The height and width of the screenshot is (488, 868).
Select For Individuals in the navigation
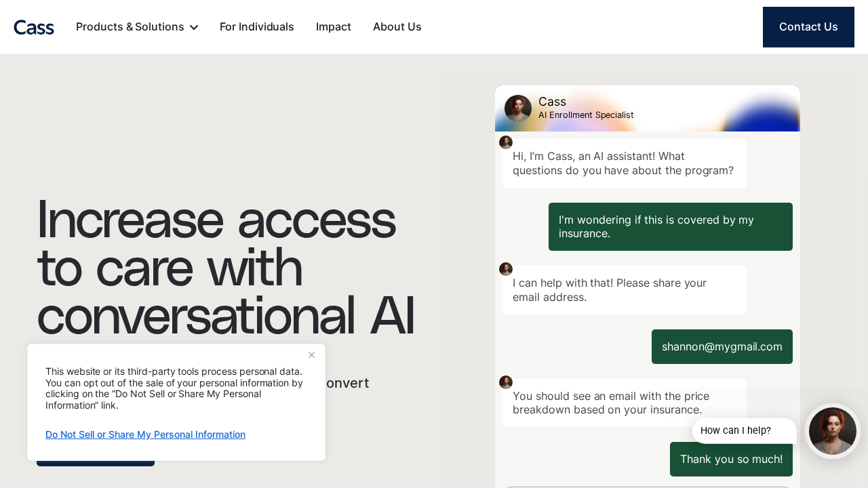[x=256, y=27]
